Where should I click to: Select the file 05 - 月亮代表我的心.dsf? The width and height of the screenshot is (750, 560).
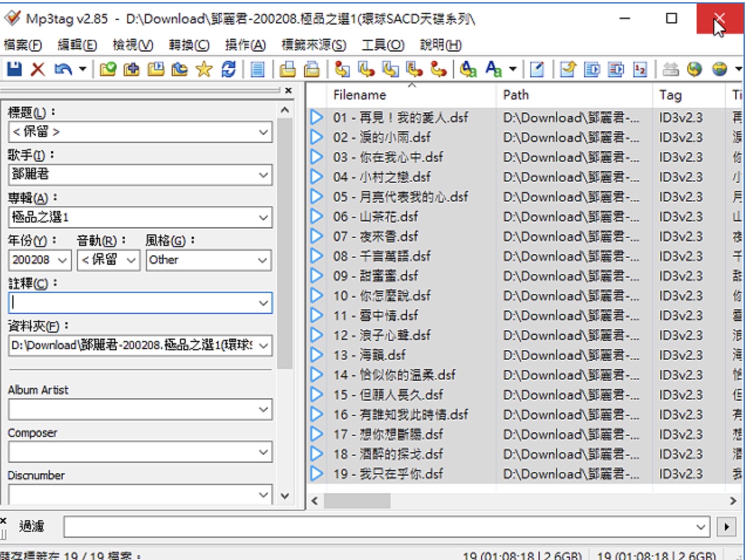point(401,197)
